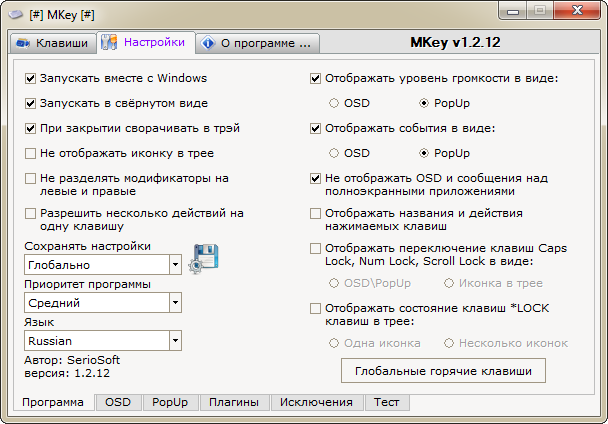This screenshot has height=424, width=608.
Task: Click the 'версия: 1.2.12' text
Action: coord(67,373)
